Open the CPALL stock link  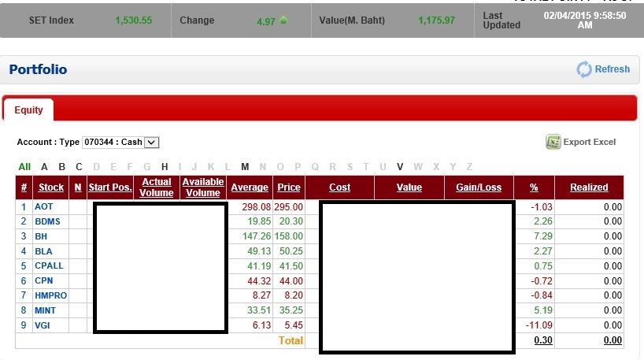point(49,266)
